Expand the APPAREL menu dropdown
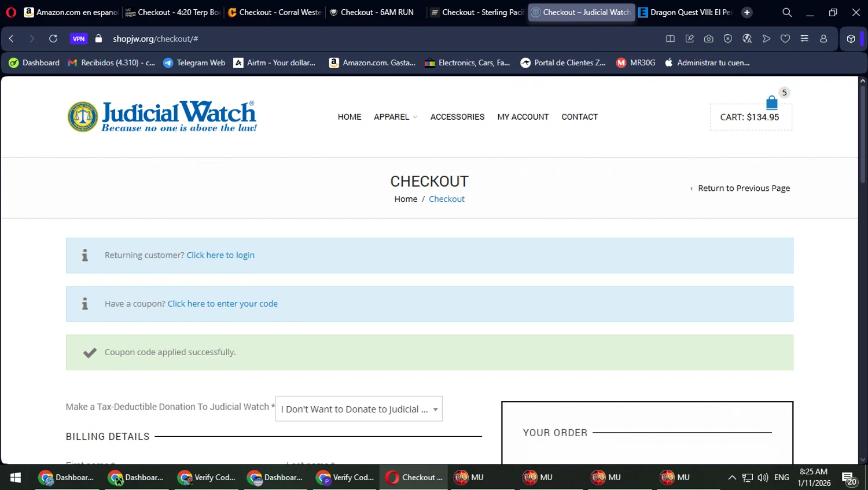Screen dimensions: 868x490 [x=395, y=117]
